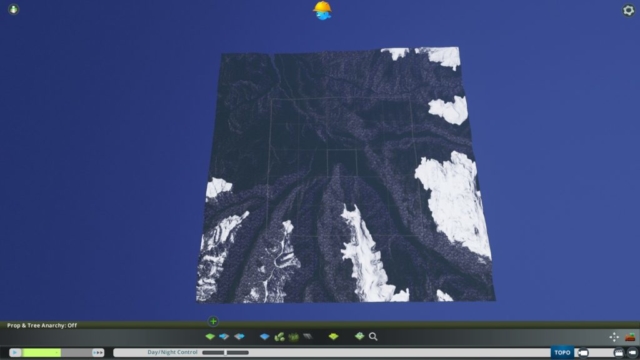Click the green plus button above toolbar
The image size is (640, 360).
pos(213,321)
